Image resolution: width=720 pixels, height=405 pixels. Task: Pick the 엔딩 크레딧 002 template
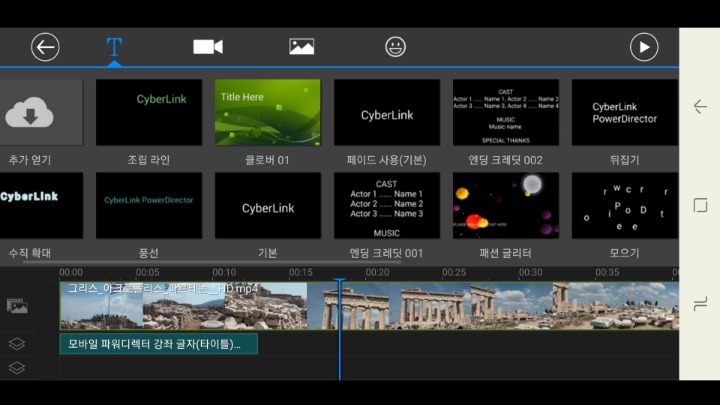506,112
